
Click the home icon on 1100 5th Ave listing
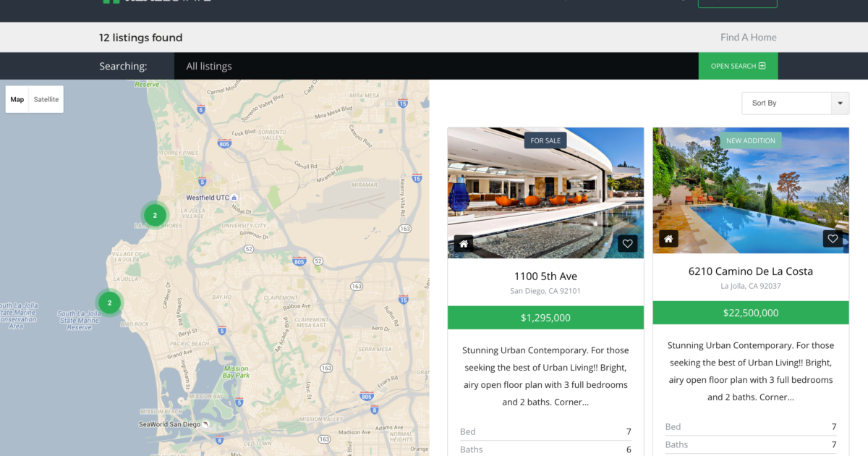(x=463, y=243)
